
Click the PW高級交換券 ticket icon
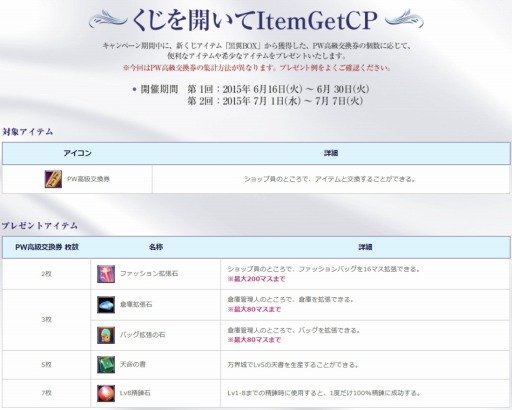[x=53, y=179]
